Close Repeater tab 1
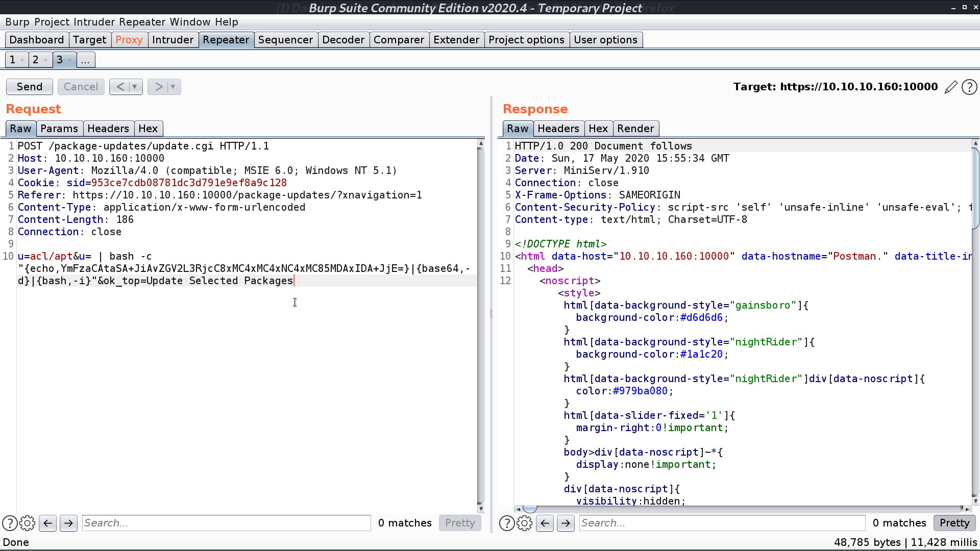980x551 pixels. click(22, 60)
